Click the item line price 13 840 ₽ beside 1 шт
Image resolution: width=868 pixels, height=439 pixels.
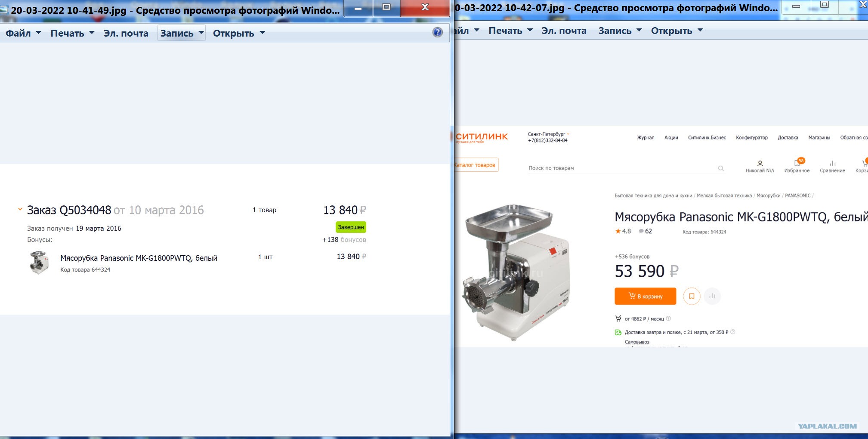click(351, 257)
